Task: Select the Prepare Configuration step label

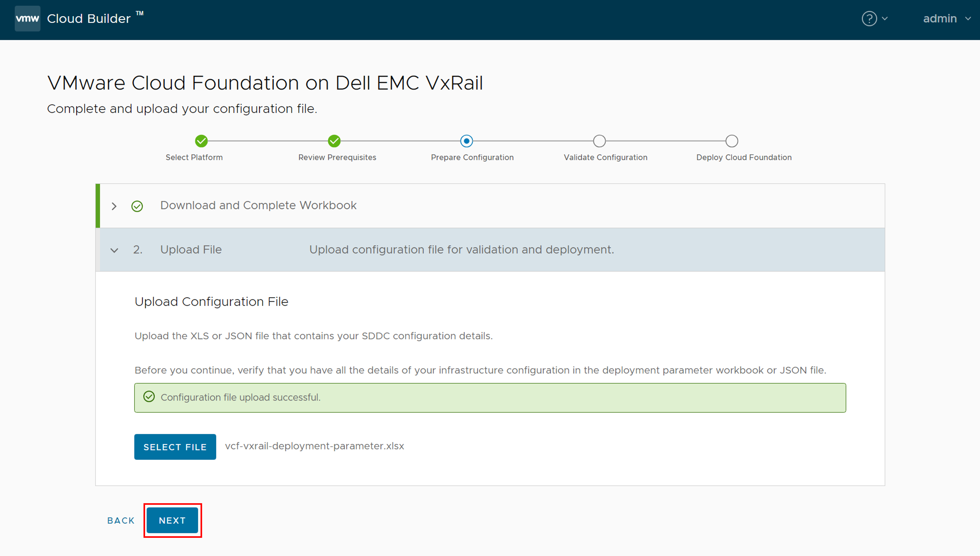Action: pyautogui.click(x=472, y=157)
